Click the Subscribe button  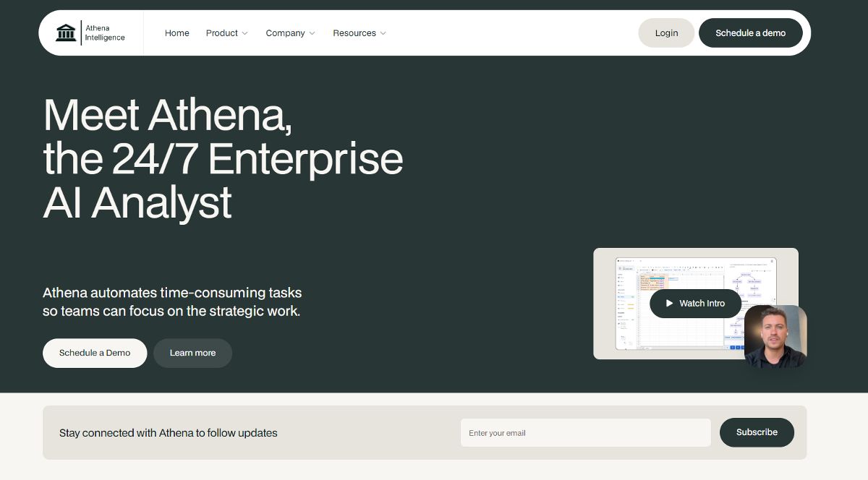pyautogui.click(x=757, y=432)
